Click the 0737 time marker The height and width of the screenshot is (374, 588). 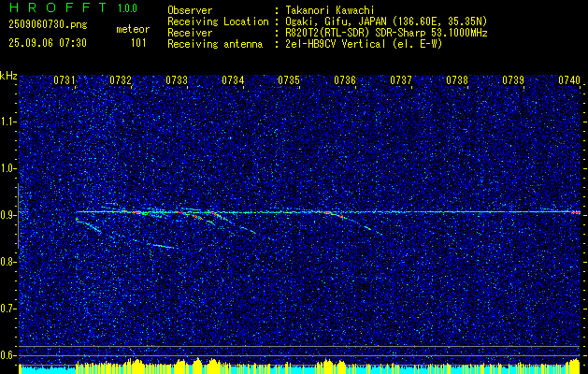pos(401,79)
